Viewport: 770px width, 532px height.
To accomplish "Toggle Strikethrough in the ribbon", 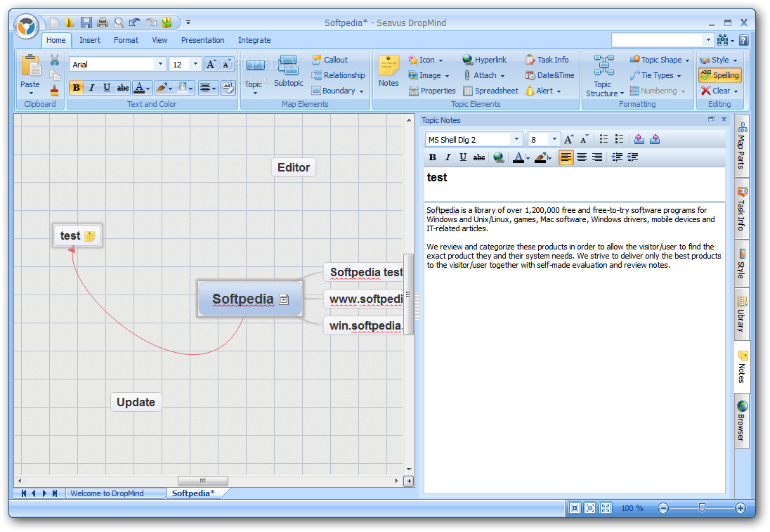I will click(123, 88).
